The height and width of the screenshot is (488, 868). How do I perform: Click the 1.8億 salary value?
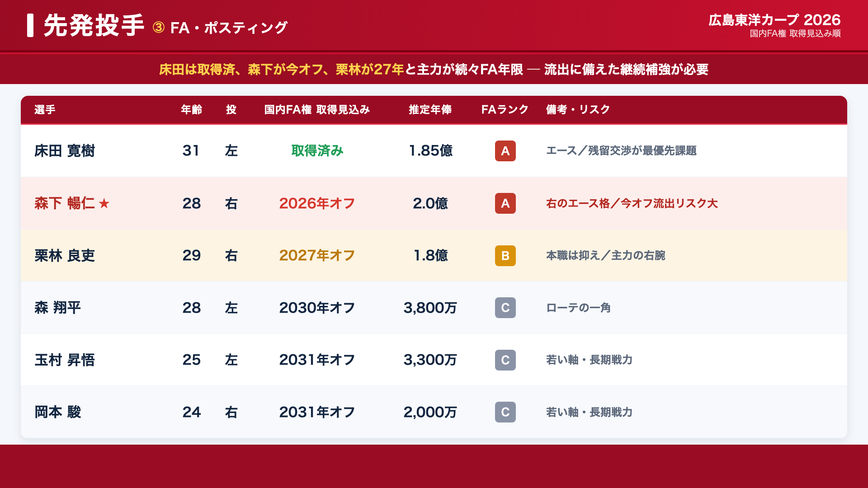[430, 256]
